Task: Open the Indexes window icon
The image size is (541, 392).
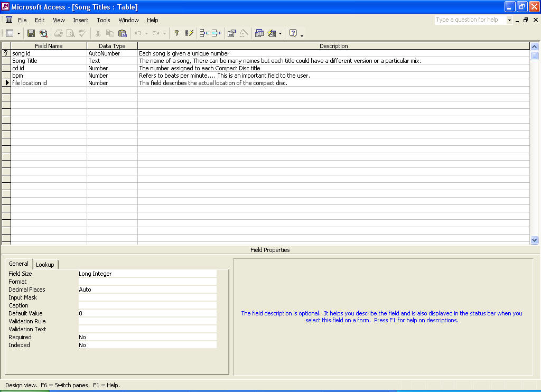Action: (x=190, y=33)
